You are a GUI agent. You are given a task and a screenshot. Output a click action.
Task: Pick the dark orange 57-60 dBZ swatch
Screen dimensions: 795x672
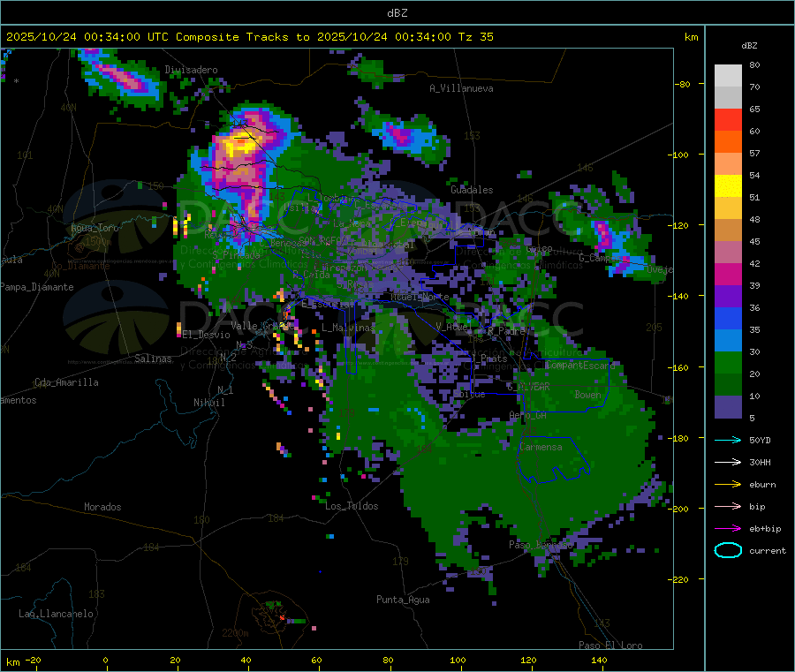[728, 142]
